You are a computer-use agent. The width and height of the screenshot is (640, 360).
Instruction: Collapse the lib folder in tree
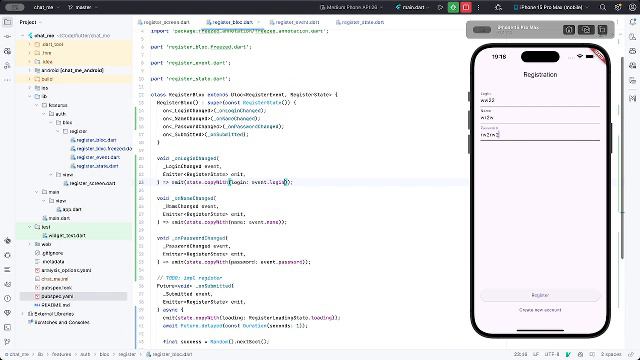point(30,97)
